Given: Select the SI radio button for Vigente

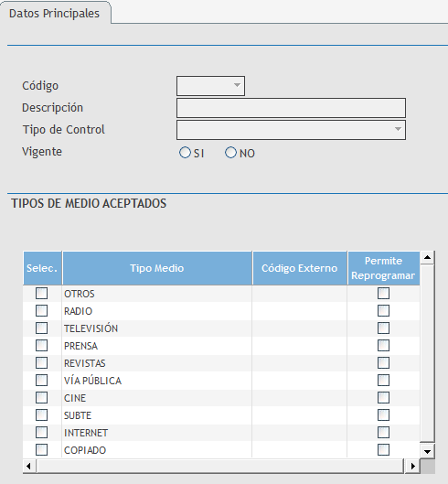Looking at the screenshot, I should click(x=185, y=153).
